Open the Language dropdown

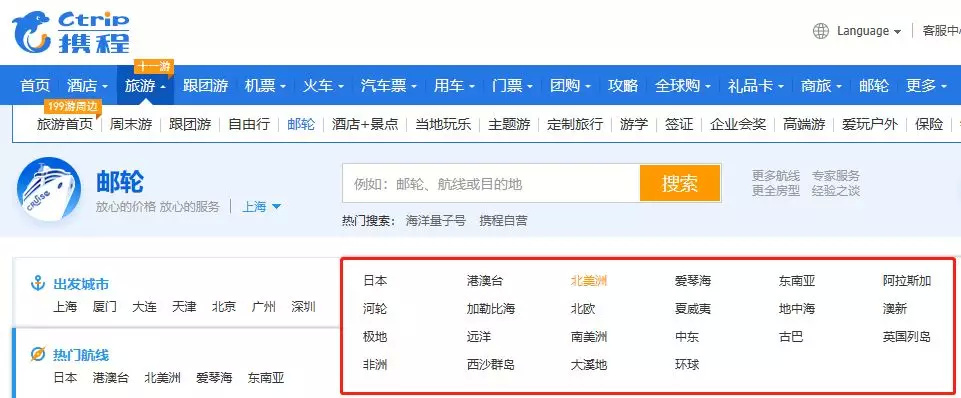(868, 31)
